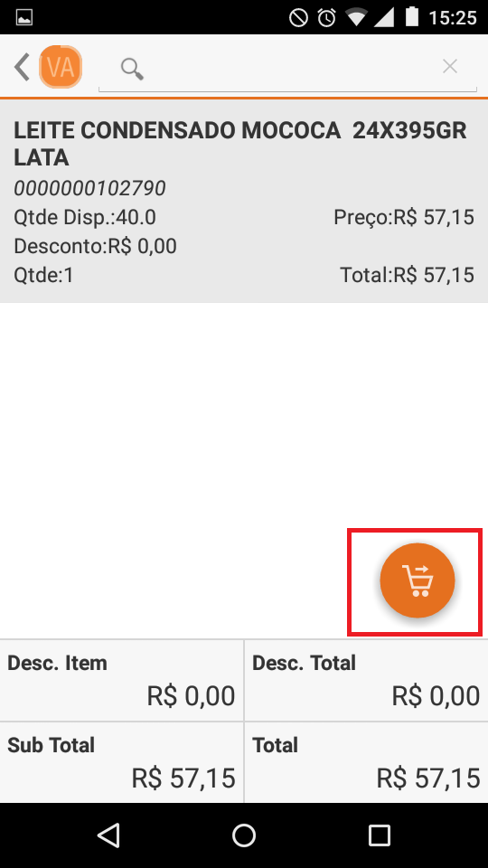Tap the product code 0000000102790
Viewport: 488px width, 868px height.
click(x=89, y=189)
